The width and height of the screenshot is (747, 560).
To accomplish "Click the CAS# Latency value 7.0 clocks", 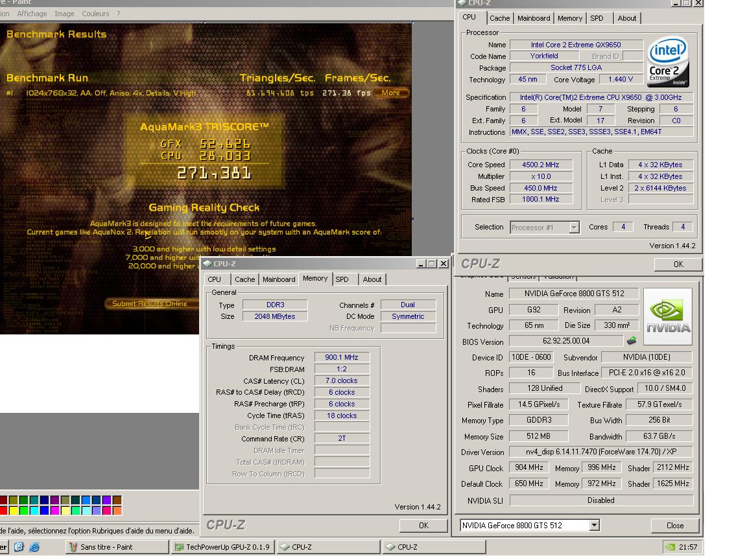I will [x=342, y=380].
